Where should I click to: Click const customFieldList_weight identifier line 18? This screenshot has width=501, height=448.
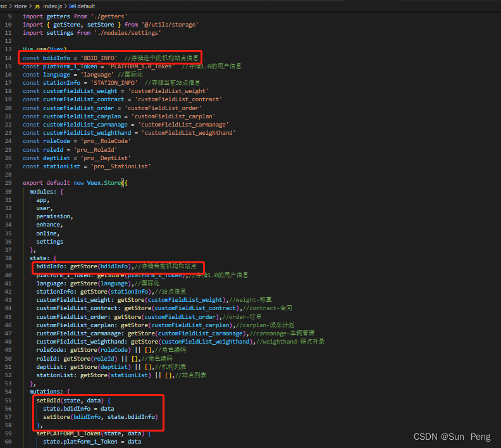click(x=80, y=91)
